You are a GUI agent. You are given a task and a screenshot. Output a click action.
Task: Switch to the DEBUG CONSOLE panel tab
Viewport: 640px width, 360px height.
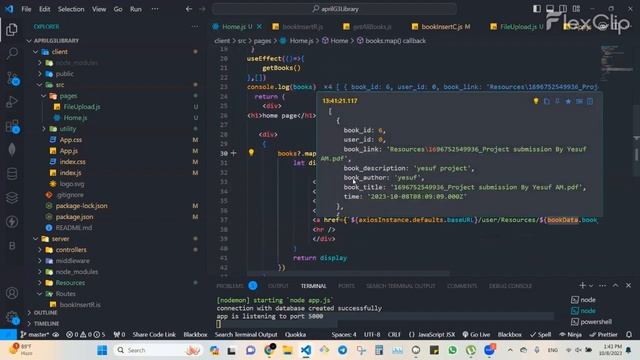[510, 286]
